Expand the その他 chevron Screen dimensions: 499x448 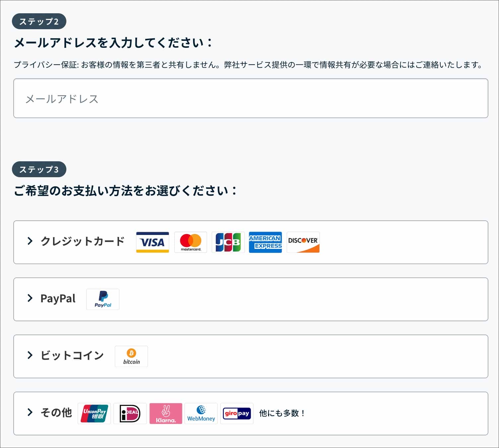tap(30, 412)
